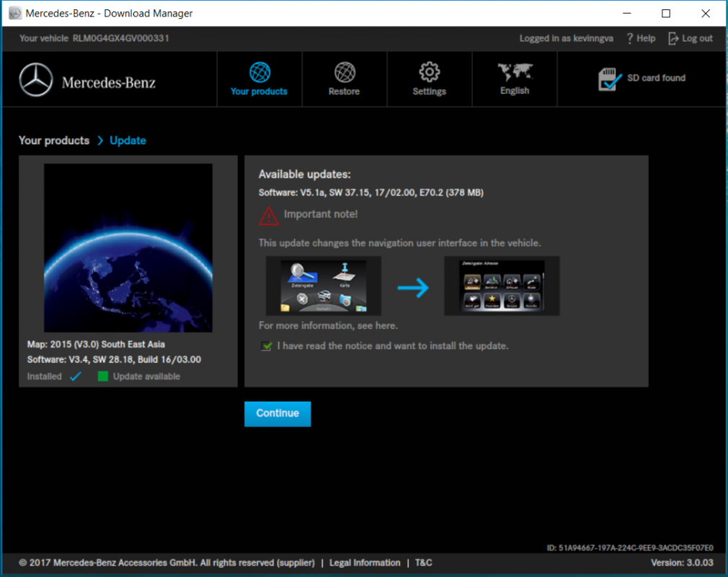Click the 'Update available' label

[147, 376]
